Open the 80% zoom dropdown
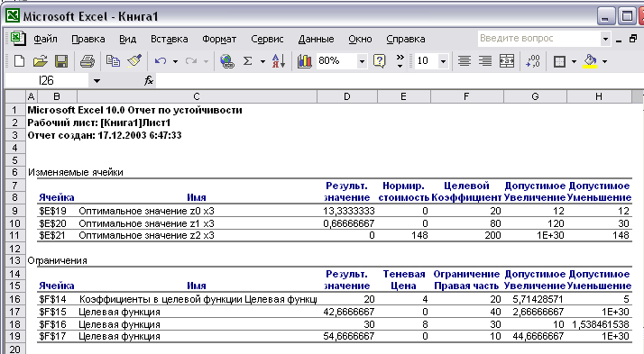This screenshot has width=644, height=354. [362, 61]
